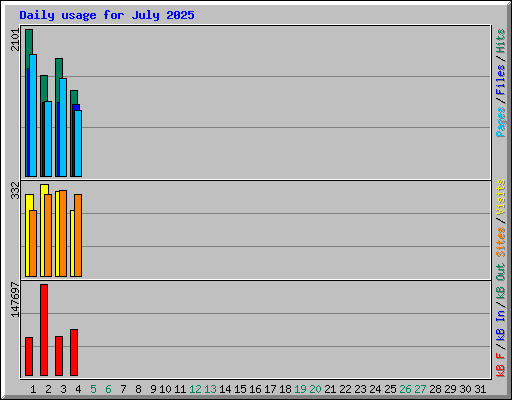Click the 332 visits axis value
The width and height of the screenshot is (512, 400).
pos(15,190)
